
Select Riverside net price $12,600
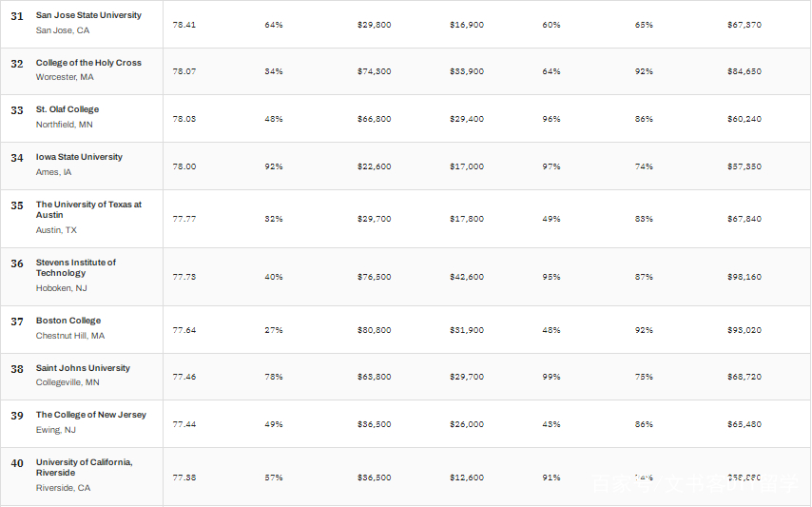click(467, 478)
